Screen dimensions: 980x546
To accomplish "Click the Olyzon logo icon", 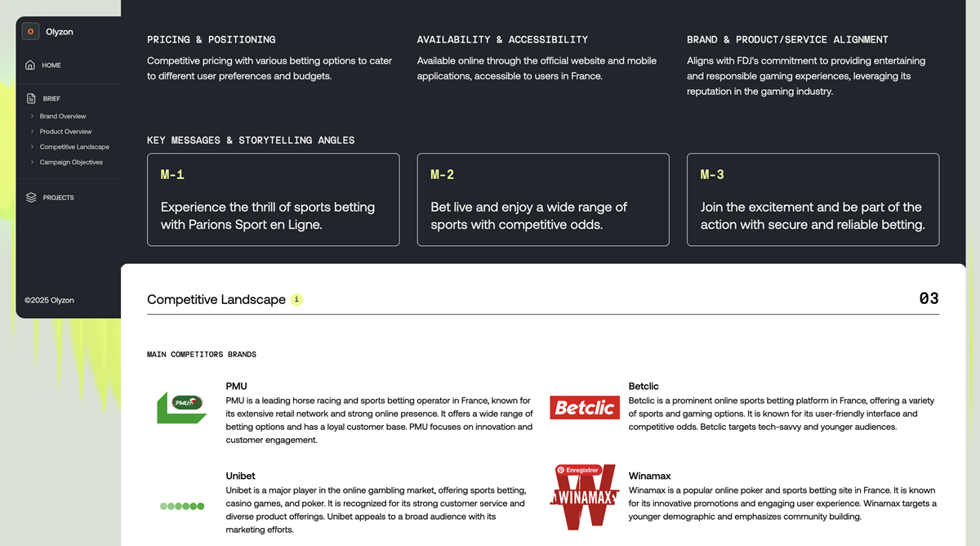I will click(30, 32).
